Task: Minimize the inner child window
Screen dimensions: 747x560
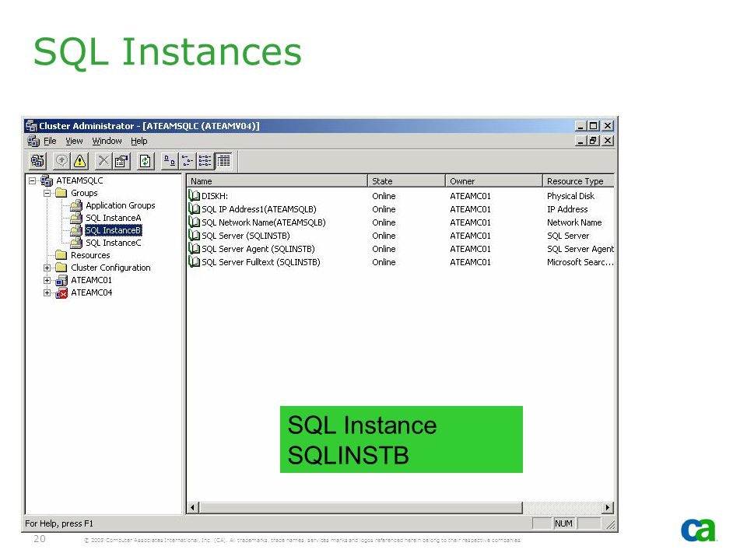Action: click(x=580, y=141)
